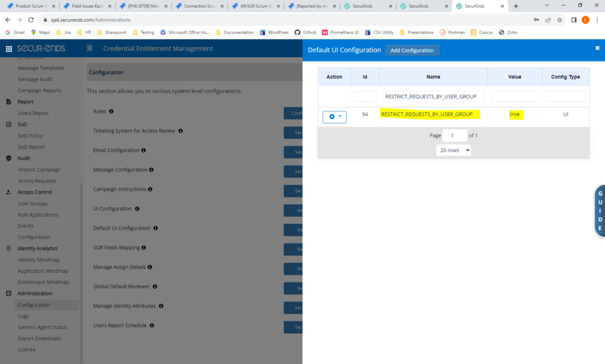Open Access Requests in sidebar
This screenshot has height=364, width=605.
pyautogui.click(x=37, y=181)
